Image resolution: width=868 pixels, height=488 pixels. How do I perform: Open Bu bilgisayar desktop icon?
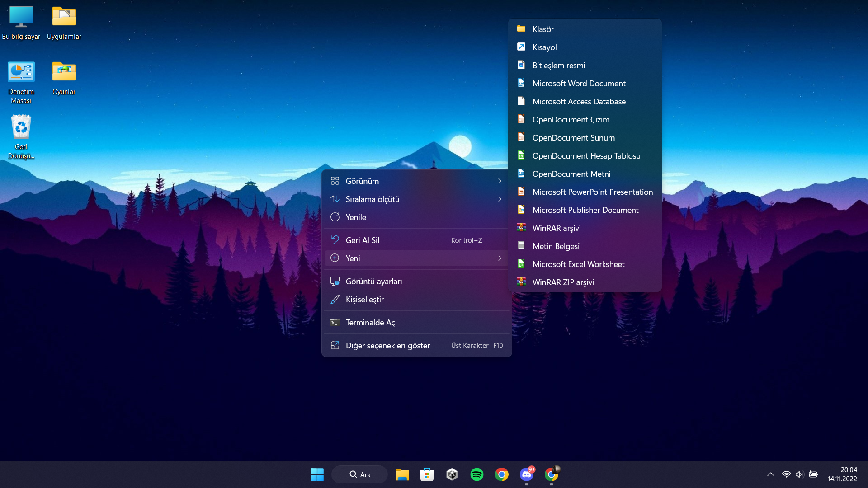[x=21, y=17]
